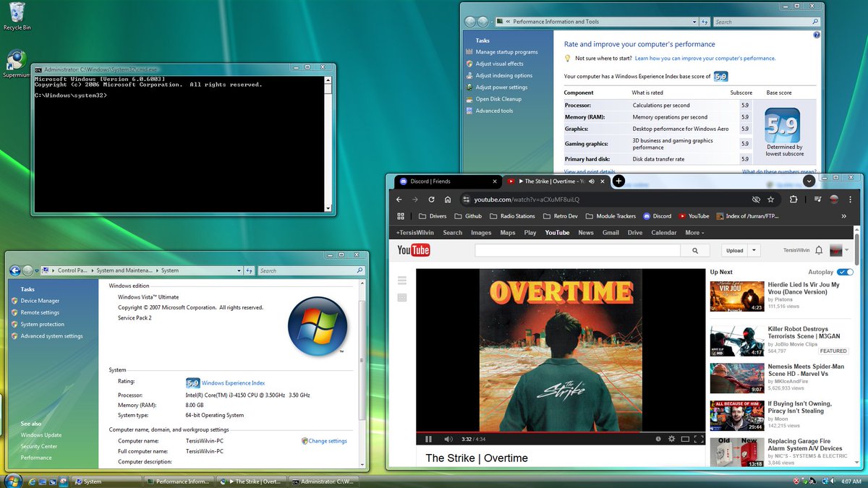Open the Drivers bookmarks folder
This screenshot has width=868, height=488.
tap(433, 215)
